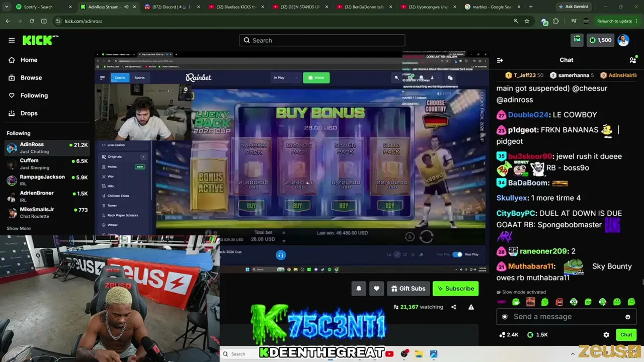Screen dimensions: 644x362
Task: Select the red angry emote in quick row
Action: (559, 302)
